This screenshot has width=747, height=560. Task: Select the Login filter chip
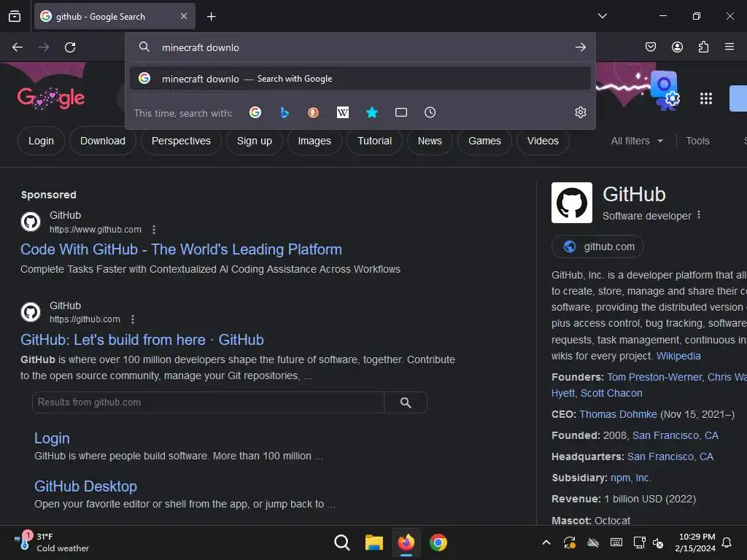click(41, 141)
